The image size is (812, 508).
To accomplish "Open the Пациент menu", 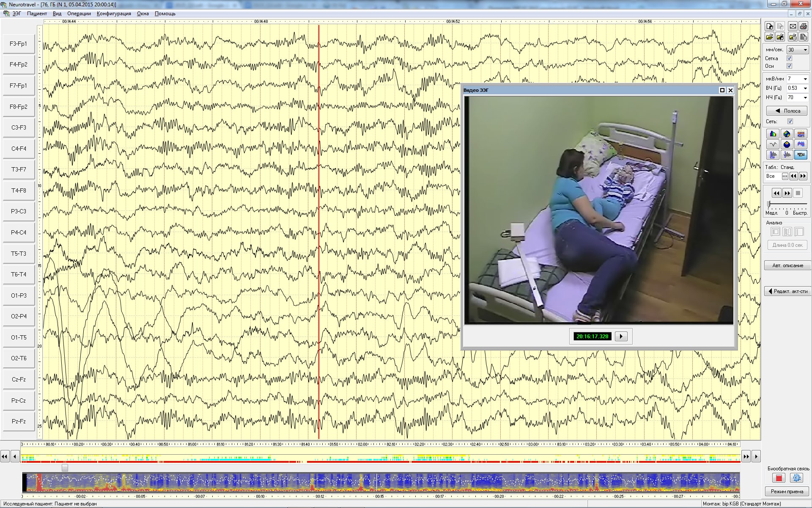I will coord(37,14).
